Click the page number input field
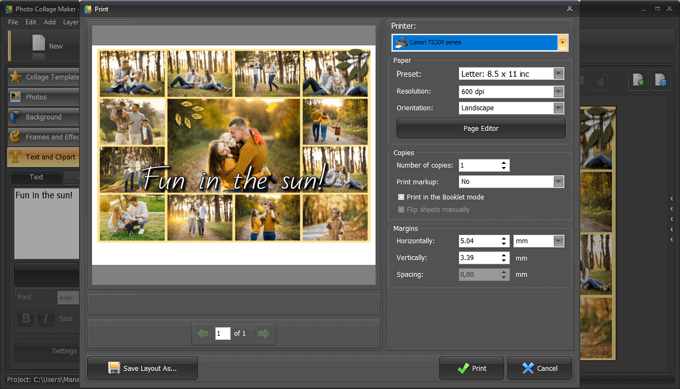This screenshot has height=389, width=680. tap(222, 333)
